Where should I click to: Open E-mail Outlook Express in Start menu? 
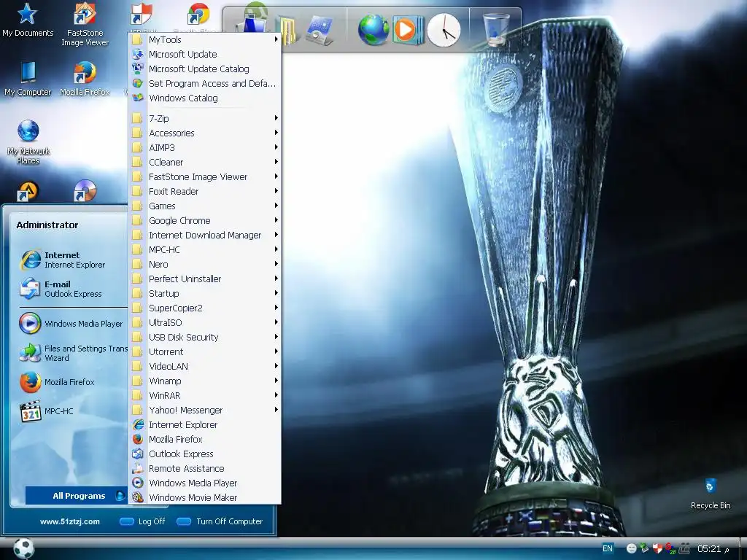pos(71,289)
